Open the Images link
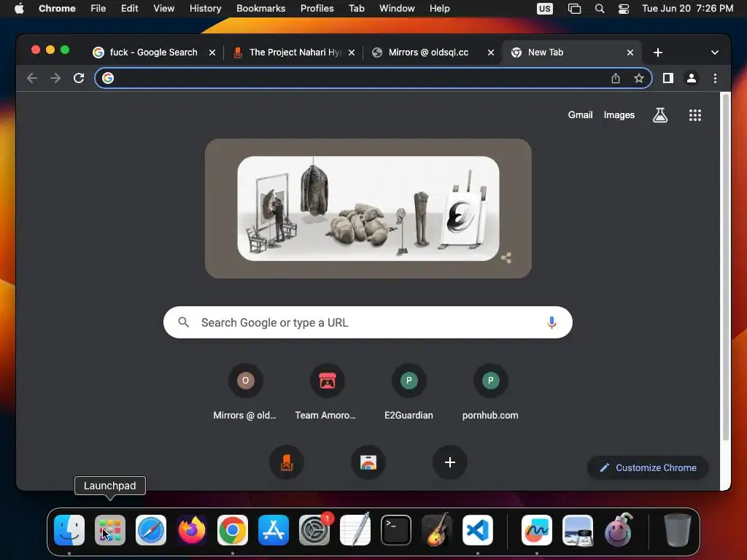 [619, 114]
